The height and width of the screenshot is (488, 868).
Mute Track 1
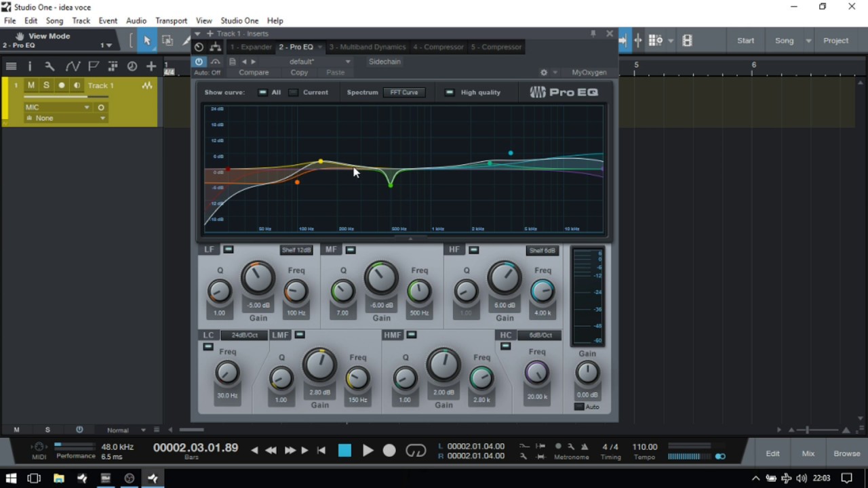click(x=31, y=85)
